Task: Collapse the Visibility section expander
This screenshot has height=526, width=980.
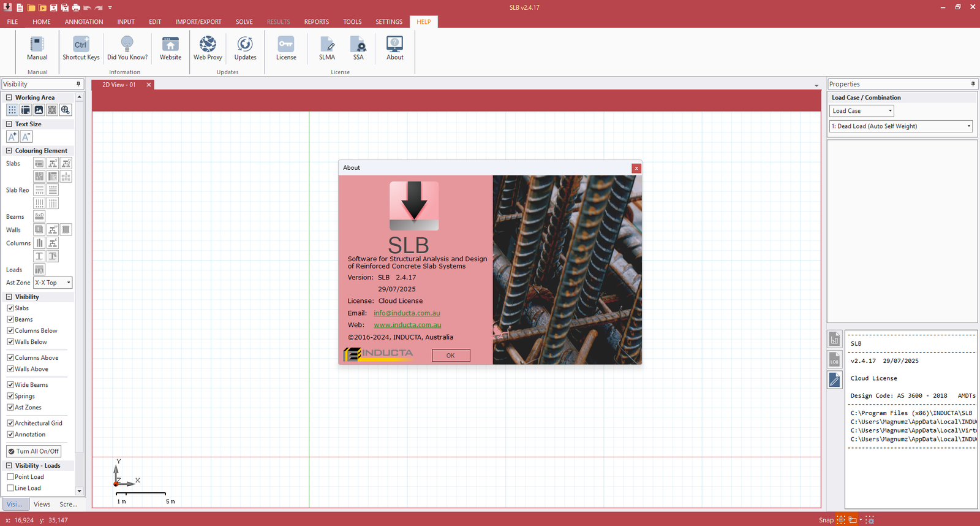Action: coord(9,297)
